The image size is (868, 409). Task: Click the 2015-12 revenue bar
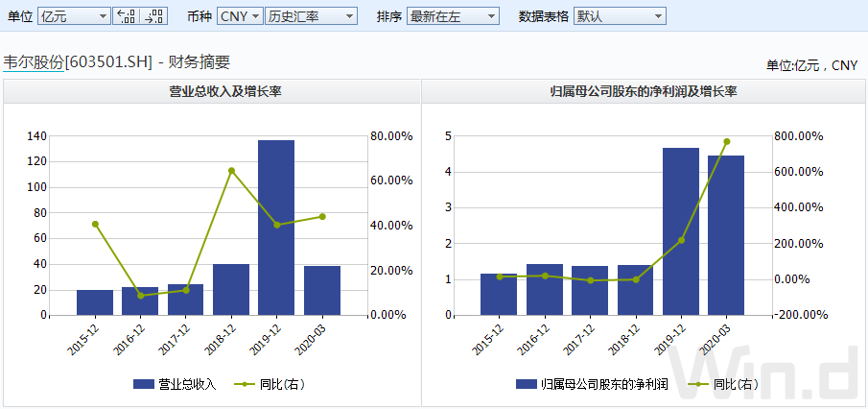(x=95, y=302)
